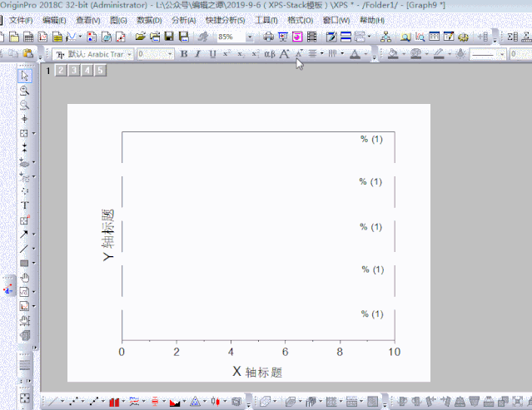The height and width of the screenshot is (410, 532).
Task: Open the font name dropdown
Action: coord(129,54)
